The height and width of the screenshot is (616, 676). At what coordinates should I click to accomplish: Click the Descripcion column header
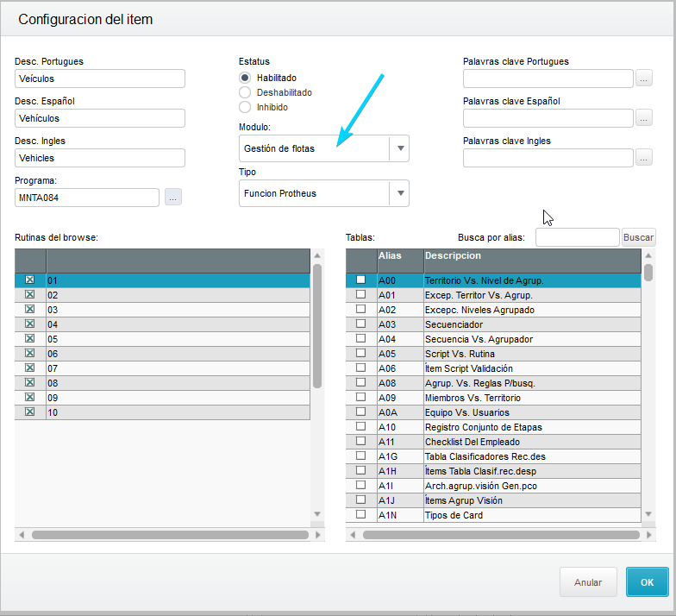[x=533, y=261]
